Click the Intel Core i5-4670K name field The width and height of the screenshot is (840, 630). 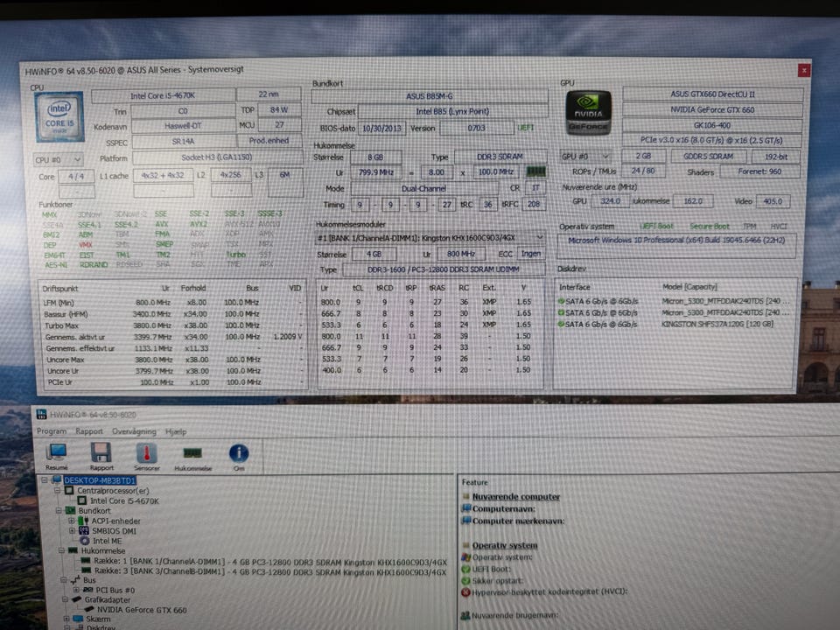[x=163, y=96]
